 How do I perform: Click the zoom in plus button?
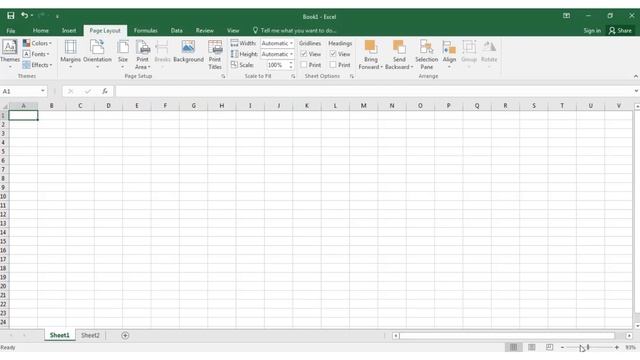617,347
